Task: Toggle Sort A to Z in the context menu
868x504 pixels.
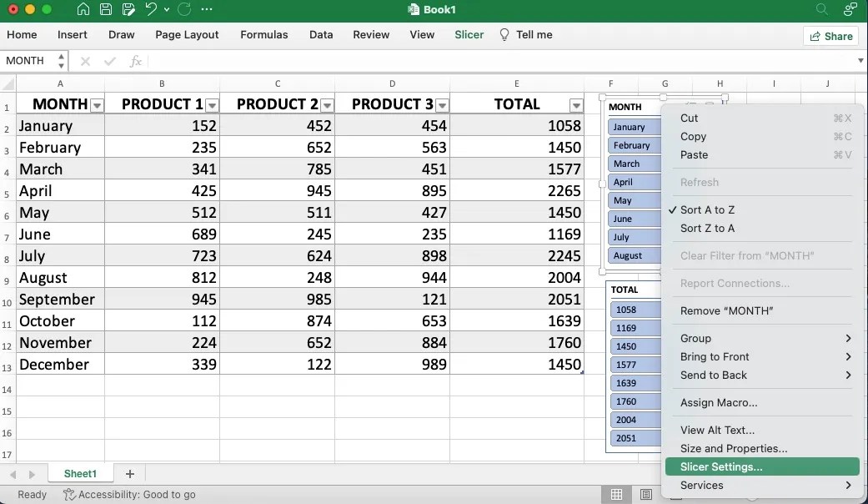Action: coord(707,209)
